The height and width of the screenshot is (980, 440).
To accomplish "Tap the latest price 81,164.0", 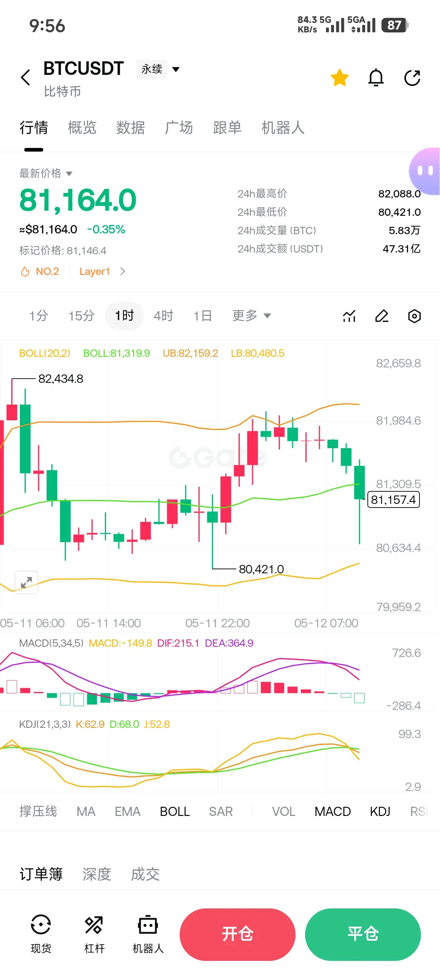I will pyautogui.click(x=78, y=200).
